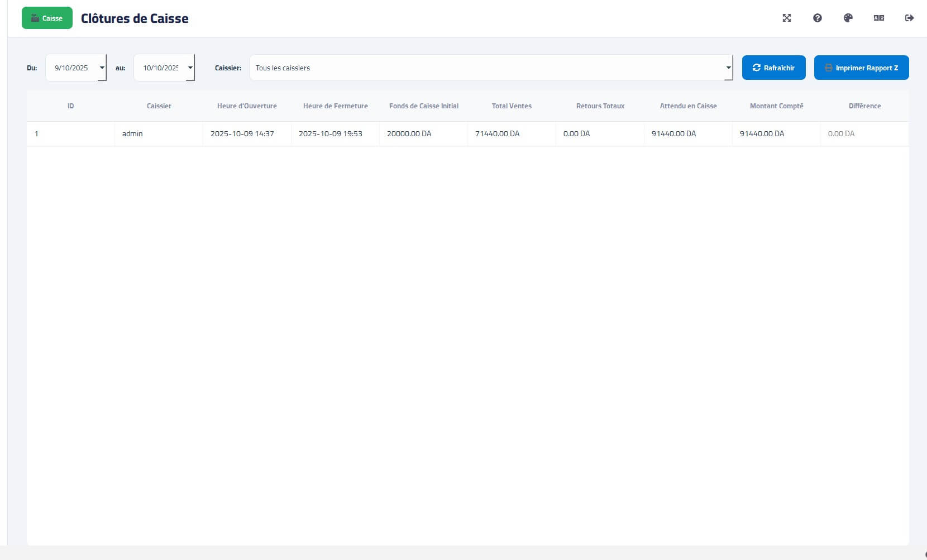The image size is (927, 560).
Task: Switch language using the translate icon
Action: [878, 18]
